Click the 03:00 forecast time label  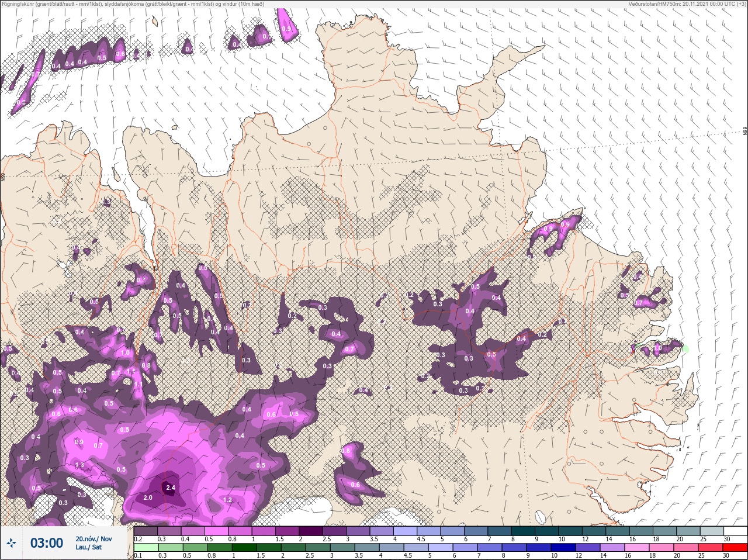46,544
